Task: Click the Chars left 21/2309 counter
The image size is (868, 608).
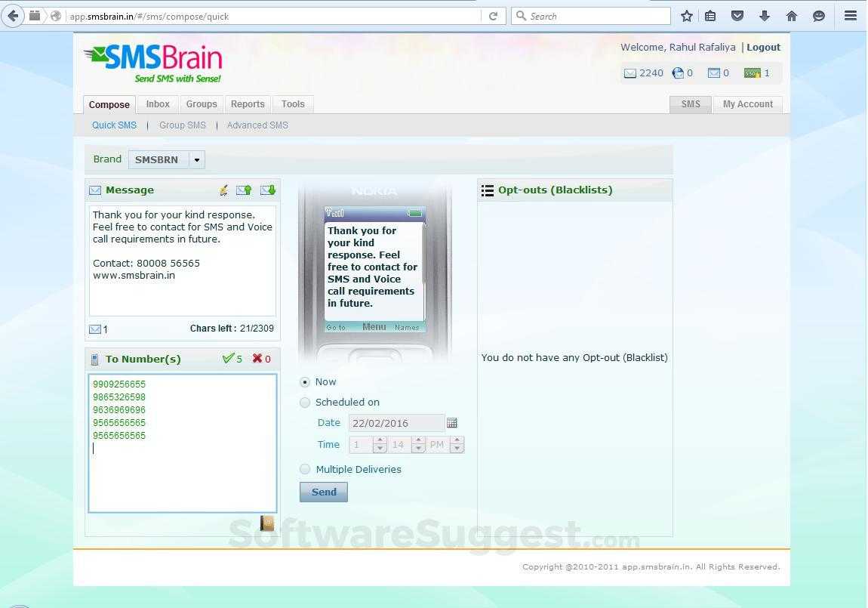Action: click(232, 329)
